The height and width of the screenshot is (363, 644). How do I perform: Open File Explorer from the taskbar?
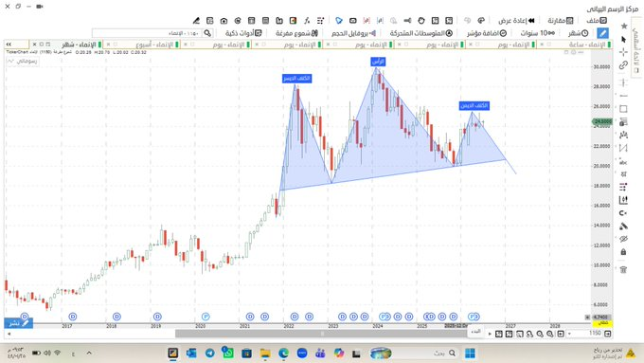[x=265, y=353]
